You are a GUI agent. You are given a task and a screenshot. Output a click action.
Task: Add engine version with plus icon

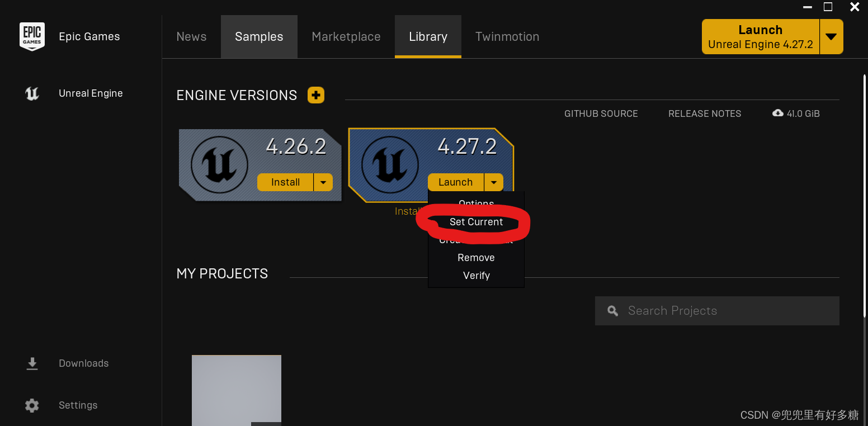point(316,95)
